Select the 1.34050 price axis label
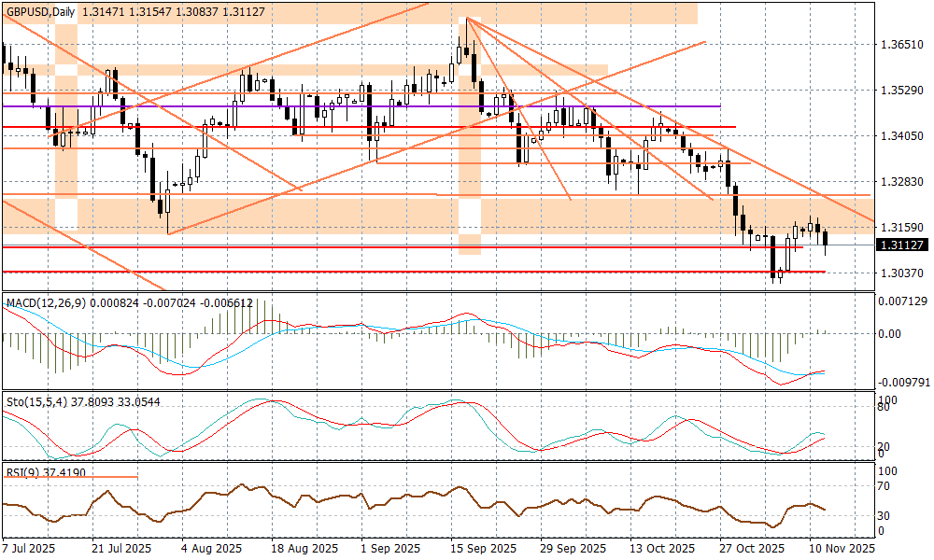Screen dimensions: 934x560 pos(901,136)
